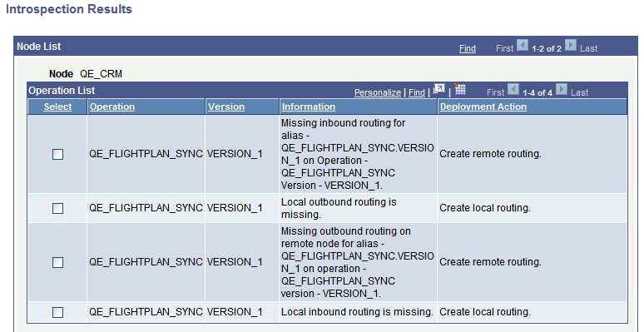Click the Operation List previous row arrow

point(513,89)
